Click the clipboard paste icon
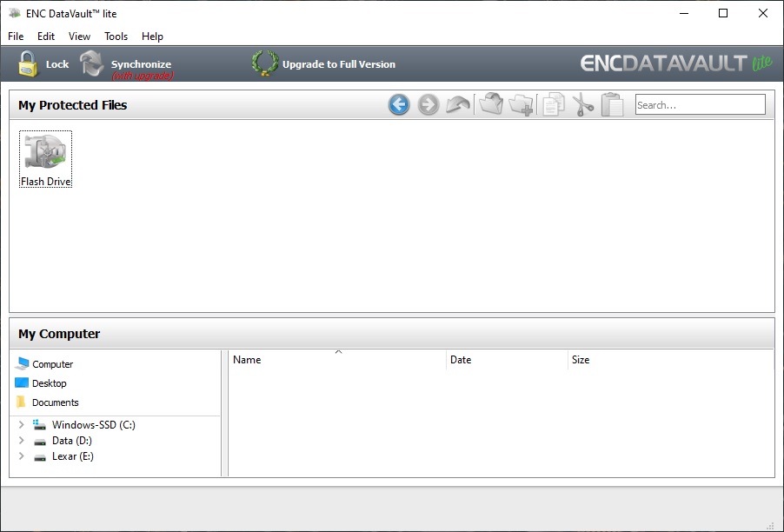This screenshot has width=784, height=532. [x=612, y=104]
